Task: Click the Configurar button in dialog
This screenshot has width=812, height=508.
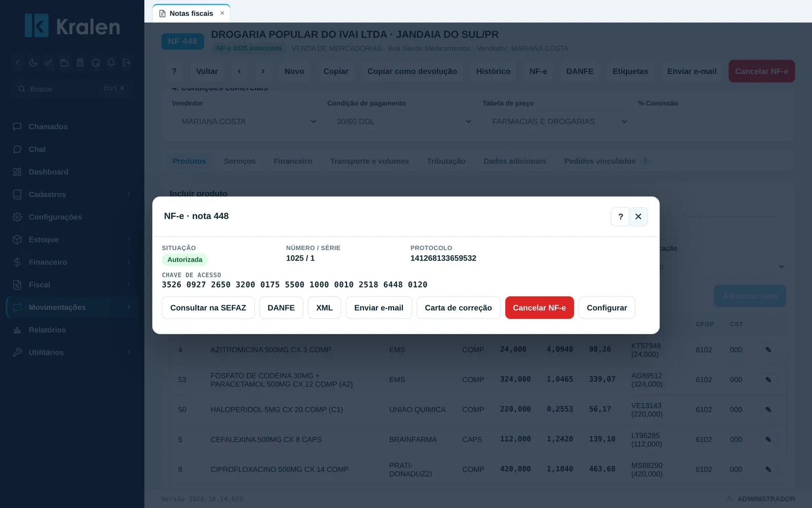Action: [x=607, y=308]
